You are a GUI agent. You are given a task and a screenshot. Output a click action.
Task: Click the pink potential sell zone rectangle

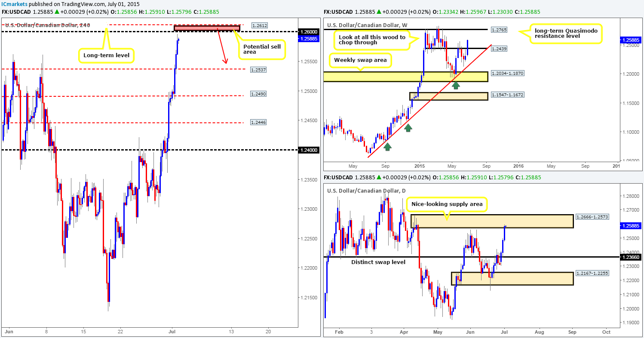[x=207, y=28]
